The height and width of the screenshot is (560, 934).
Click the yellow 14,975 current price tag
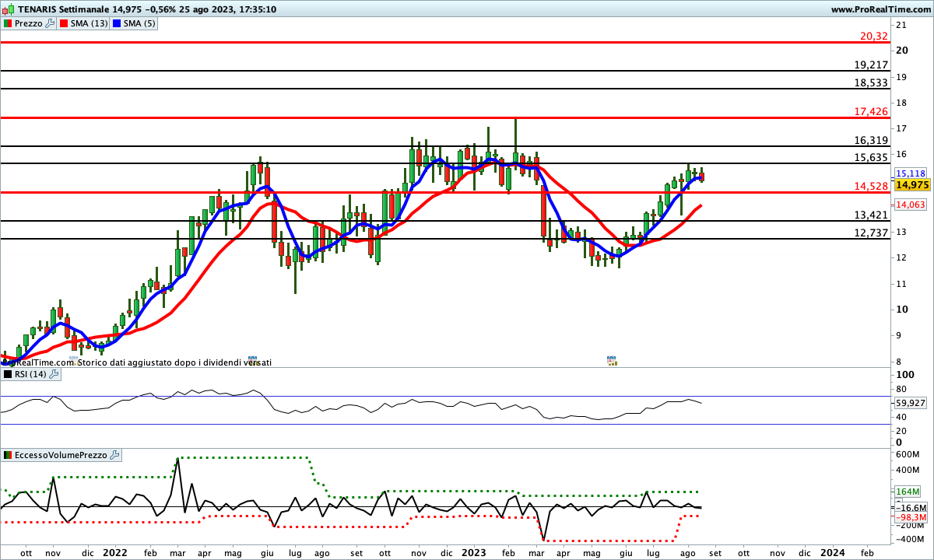point(912,184)
